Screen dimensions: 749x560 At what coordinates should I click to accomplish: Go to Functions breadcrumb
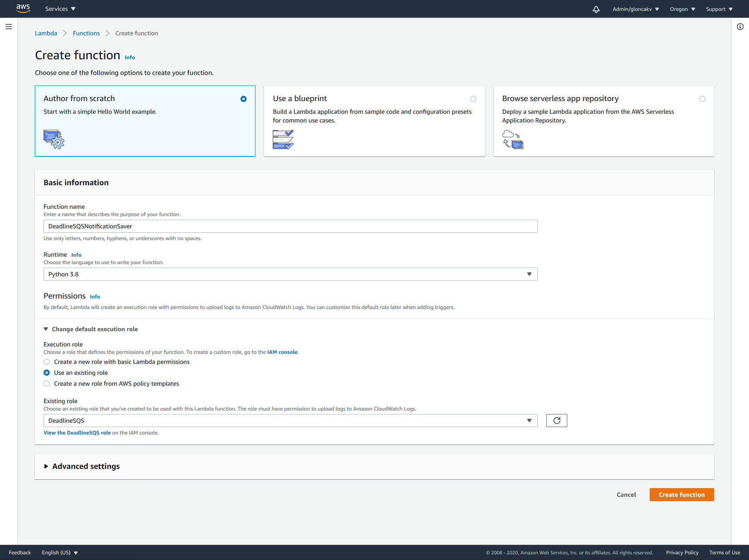pos(86,33)
